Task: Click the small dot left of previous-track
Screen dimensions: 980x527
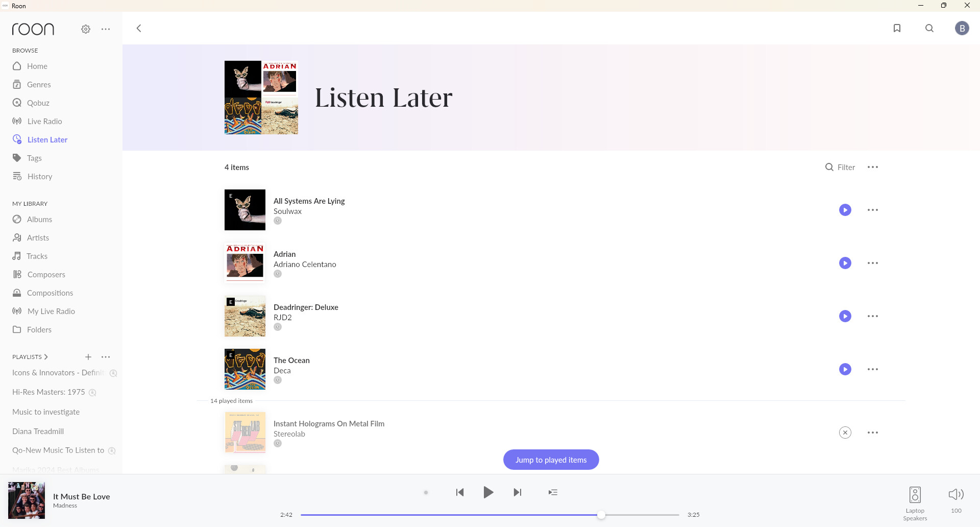Action: 426,493
